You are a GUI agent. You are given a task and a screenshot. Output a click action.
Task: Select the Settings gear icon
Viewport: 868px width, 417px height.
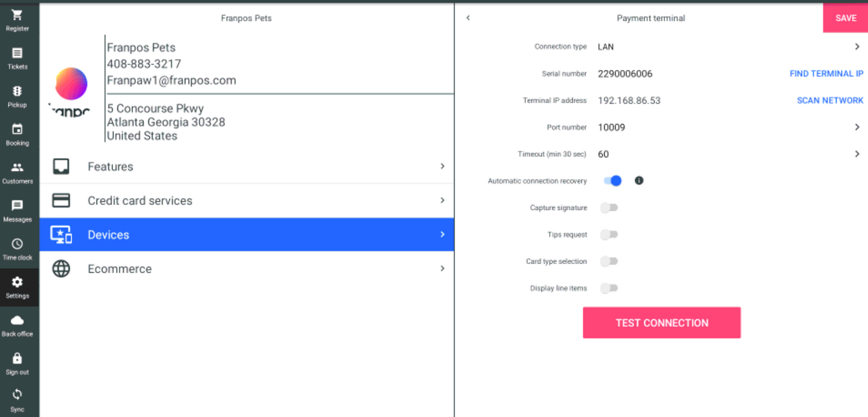(17, 282)
